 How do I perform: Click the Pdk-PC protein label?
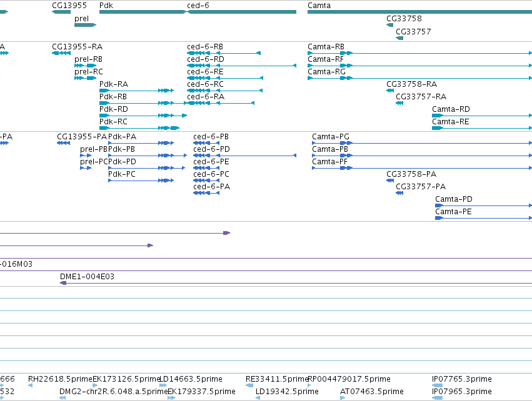[122, 174]
